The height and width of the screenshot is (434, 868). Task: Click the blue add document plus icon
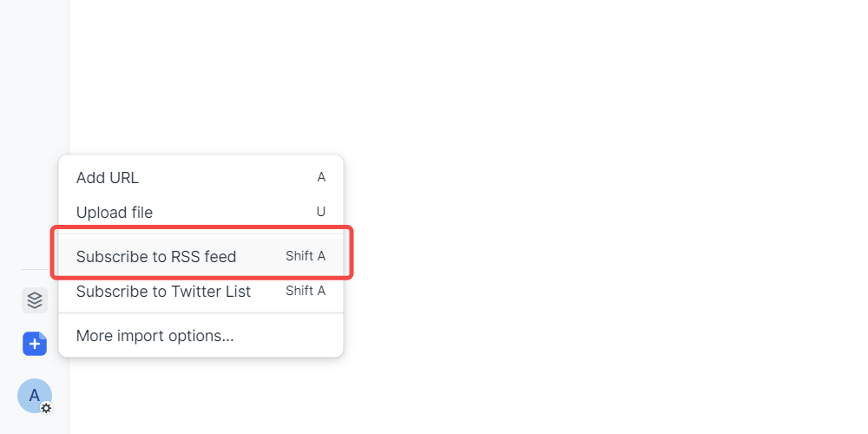click(35, 344)
